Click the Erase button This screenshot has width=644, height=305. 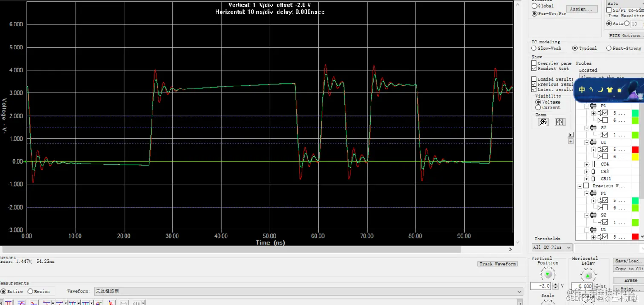click(x=629, y=280)
